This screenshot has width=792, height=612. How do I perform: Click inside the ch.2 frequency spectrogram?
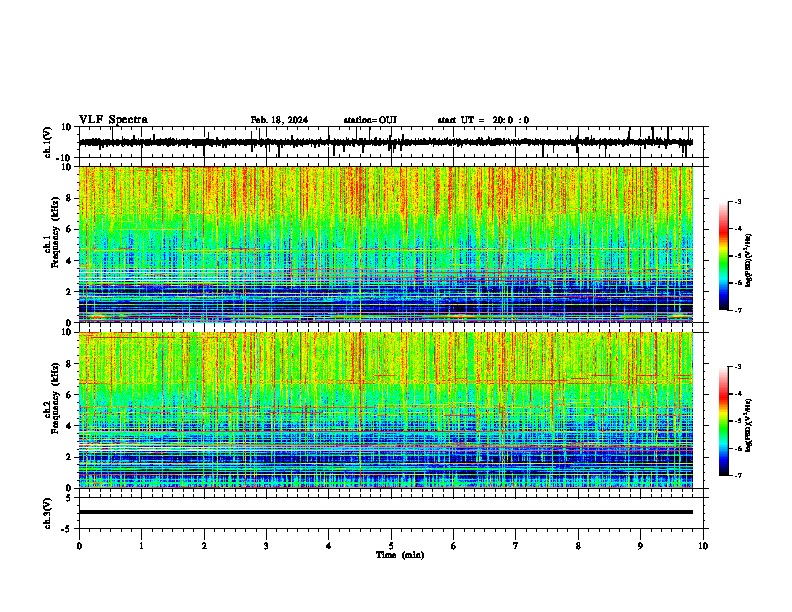[x=385, y=410]
